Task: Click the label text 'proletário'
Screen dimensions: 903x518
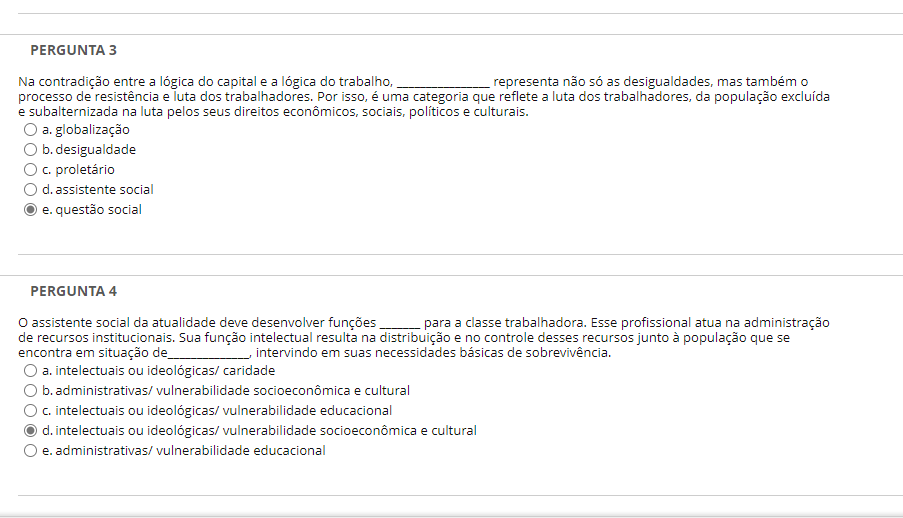Action: point(85,170)
